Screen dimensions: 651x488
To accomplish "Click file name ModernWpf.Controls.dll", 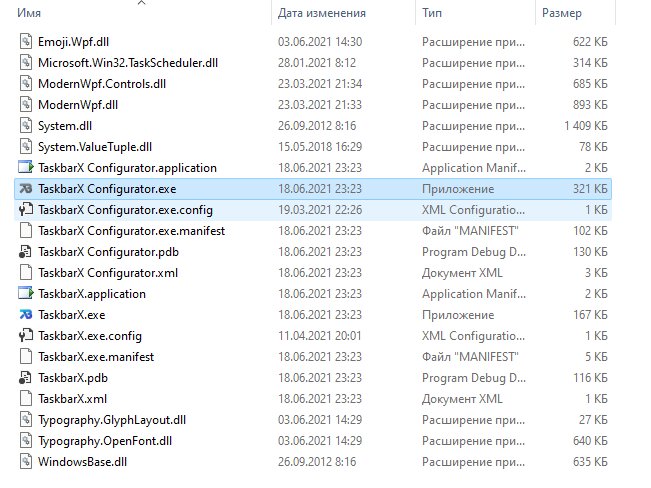I will click(x=102, y=84).
